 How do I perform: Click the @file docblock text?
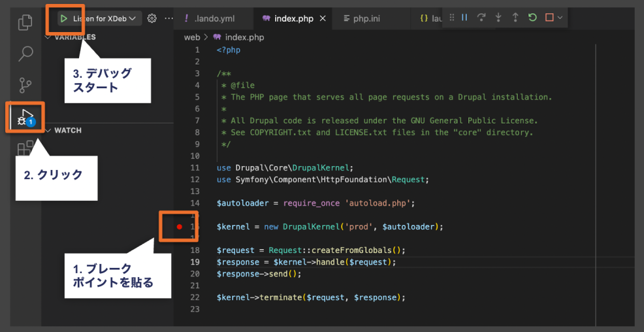tap(242, 86)
